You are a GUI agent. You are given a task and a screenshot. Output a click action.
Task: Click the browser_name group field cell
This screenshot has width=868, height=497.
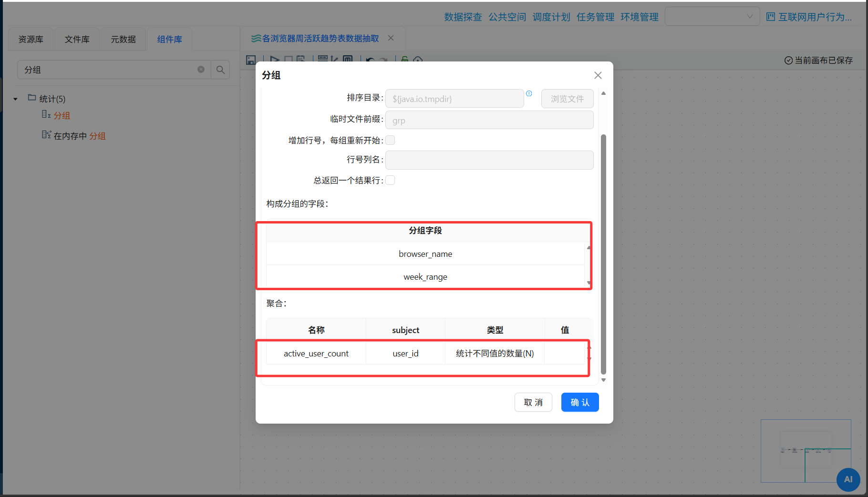click(425, 254)
